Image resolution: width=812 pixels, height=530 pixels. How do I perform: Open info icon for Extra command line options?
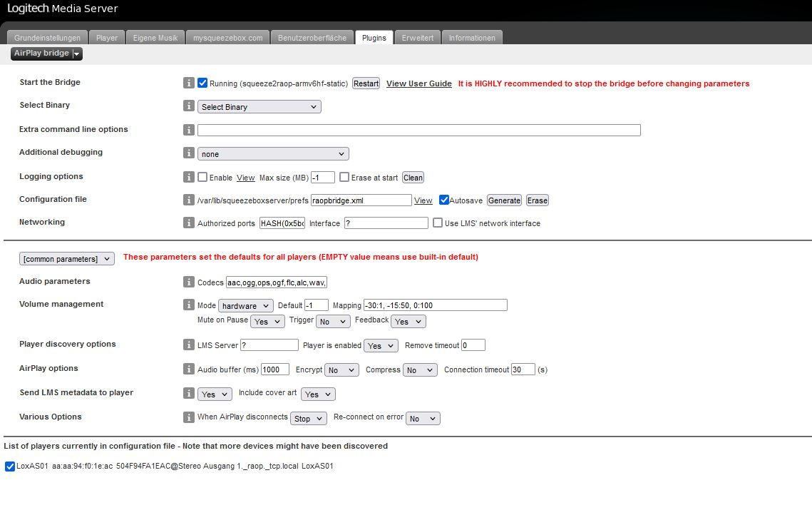(188, 130)
